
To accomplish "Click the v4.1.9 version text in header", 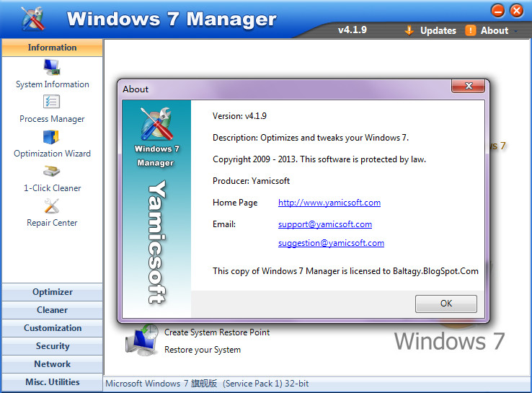I will [x=353, y=30].
